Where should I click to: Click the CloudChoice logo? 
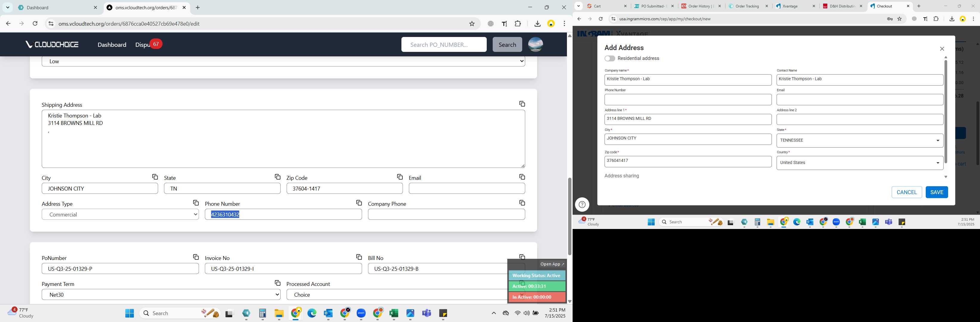52,44
